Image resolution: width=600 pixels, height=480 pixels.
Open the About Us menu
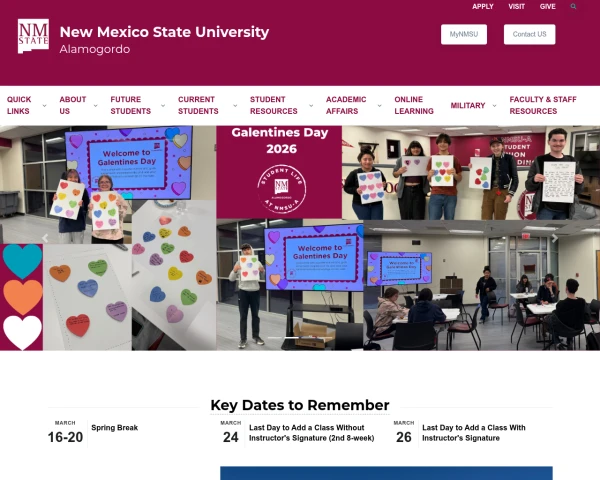point(72,105)
